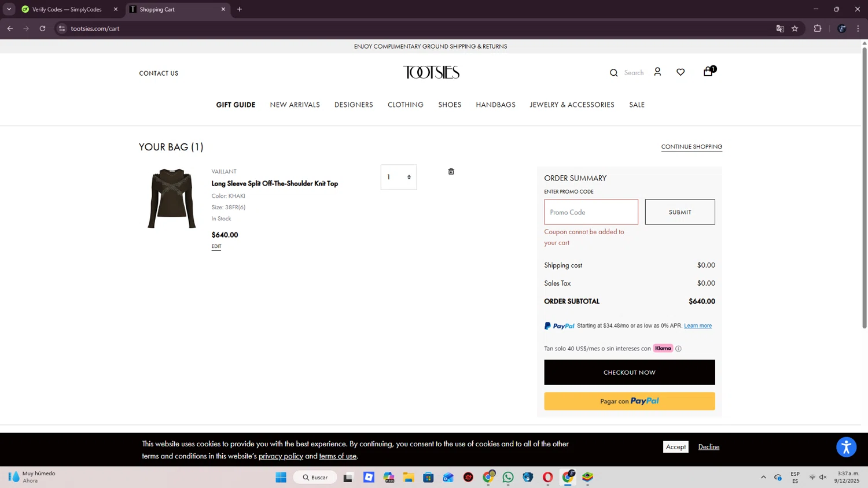Open the JEWELRY & ACCESSORIES menu
The image size is (868, 488).
tap(572, 105)
